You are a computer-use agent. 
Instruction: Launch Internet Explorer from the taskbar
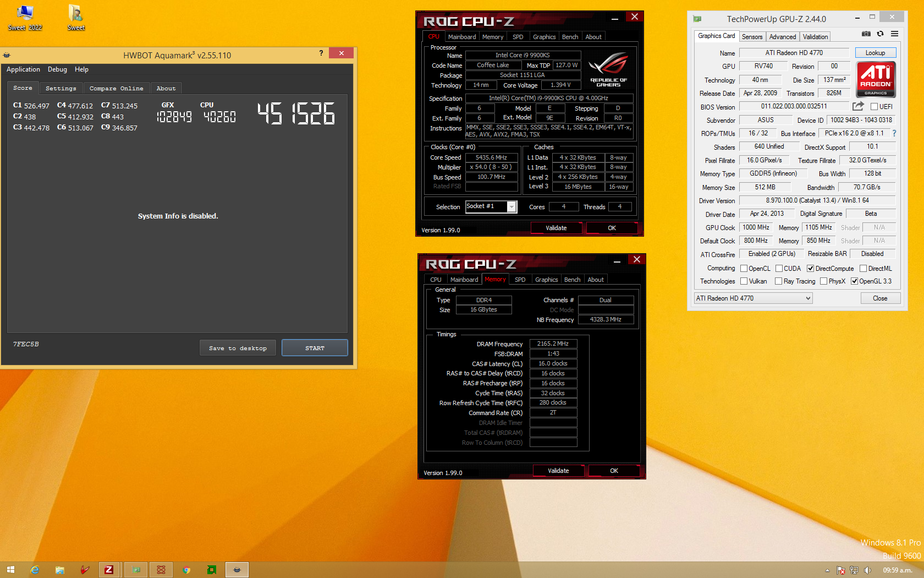tap(35, 570)
